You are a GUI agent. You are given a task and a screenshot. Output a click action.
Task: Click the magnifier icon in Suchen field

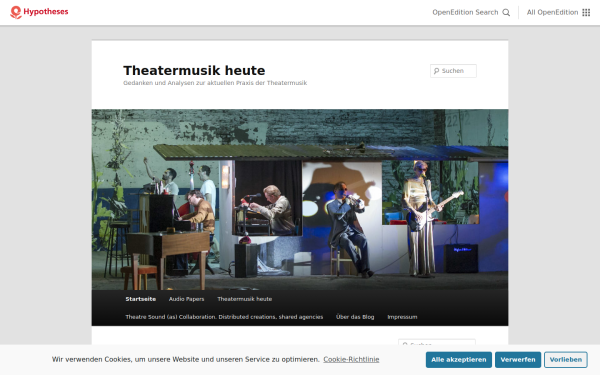click(436, 71)
